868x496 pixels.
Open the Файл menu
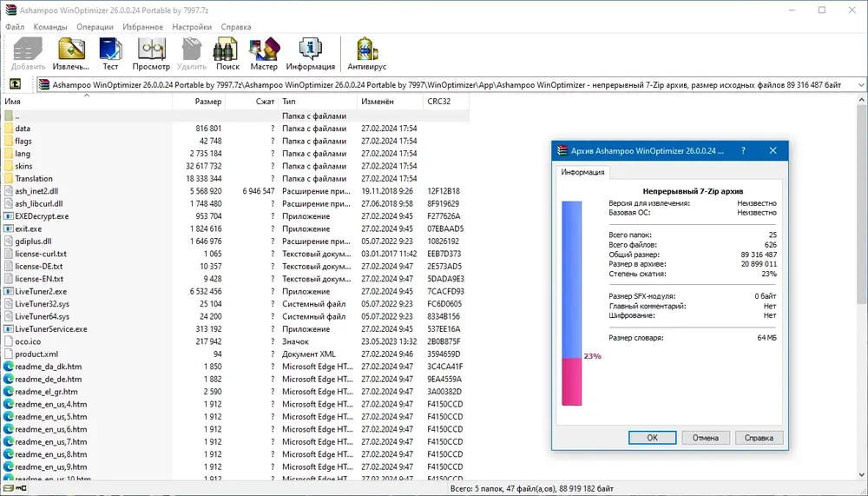click(15, 27)
